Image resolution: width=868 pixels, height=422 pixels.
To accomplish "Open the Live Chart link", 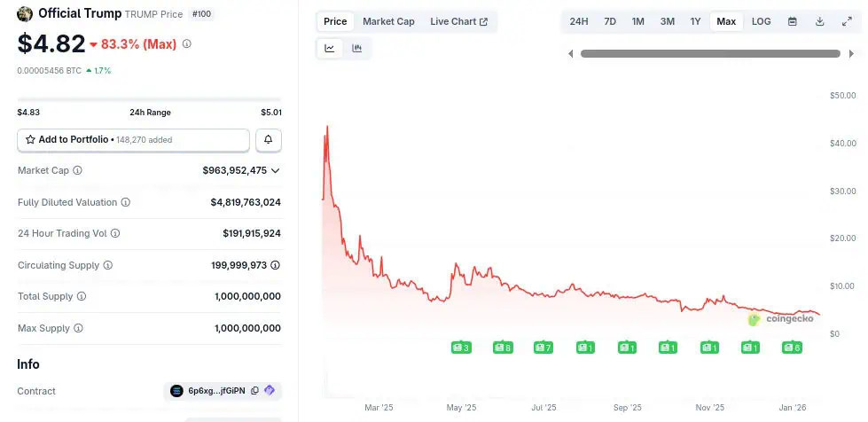I will click(x=458, y=21).
